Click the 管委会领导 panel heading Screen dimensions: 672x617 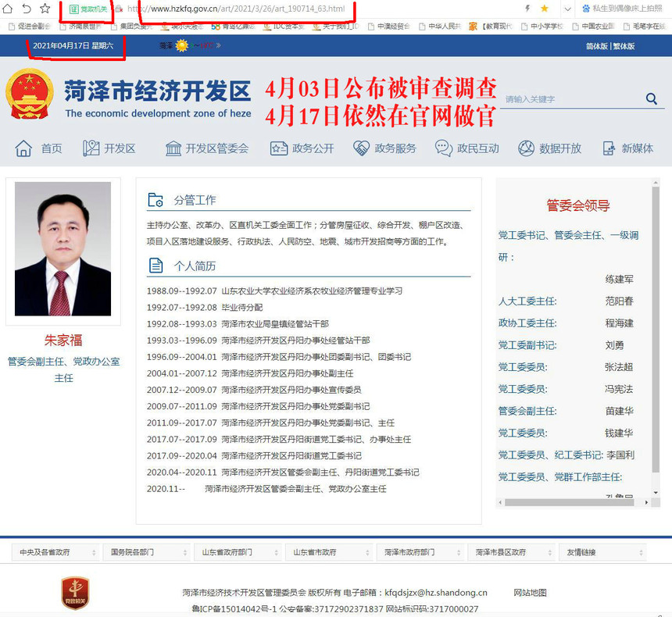tap(578, 205)
